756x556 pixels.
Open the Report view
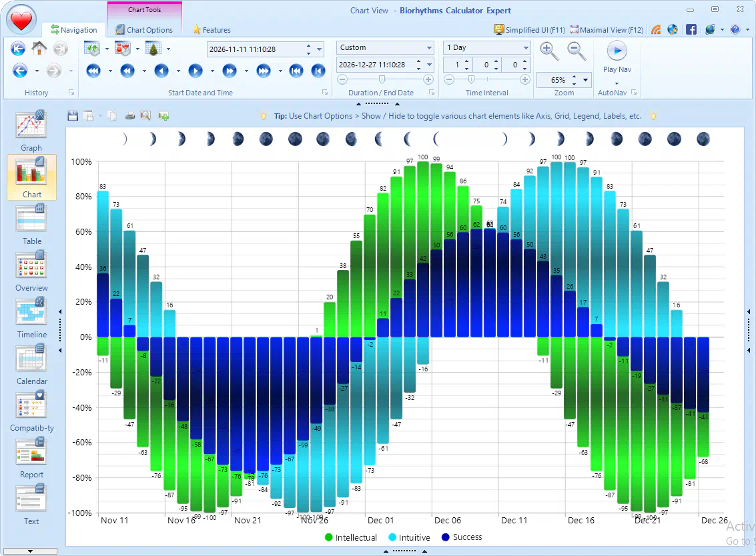[x=31, y=458]
